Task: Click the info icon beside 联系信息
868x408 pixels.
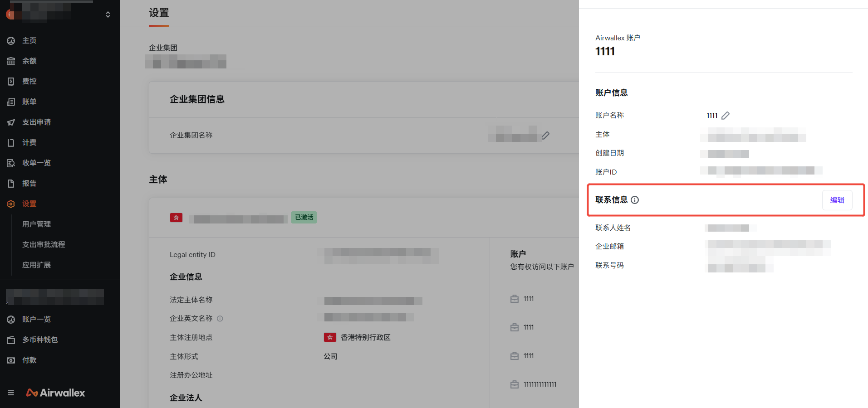Action: (635, 200)
